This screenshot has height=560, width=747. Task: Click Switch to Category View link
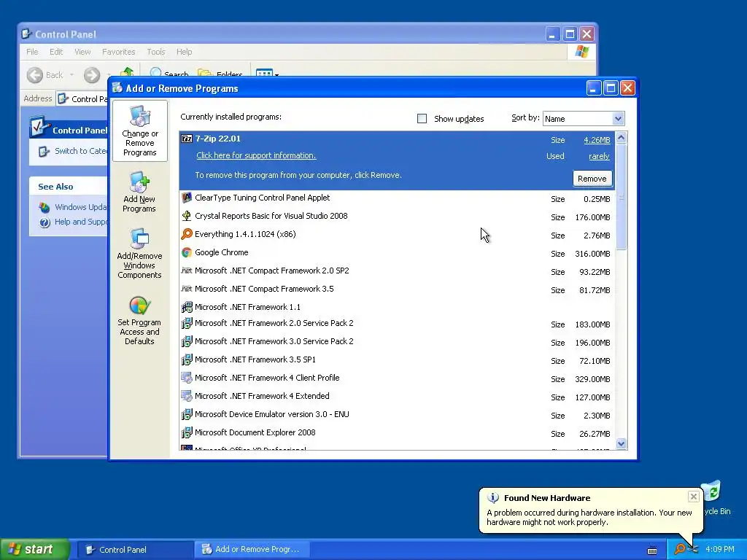[81, 151]
